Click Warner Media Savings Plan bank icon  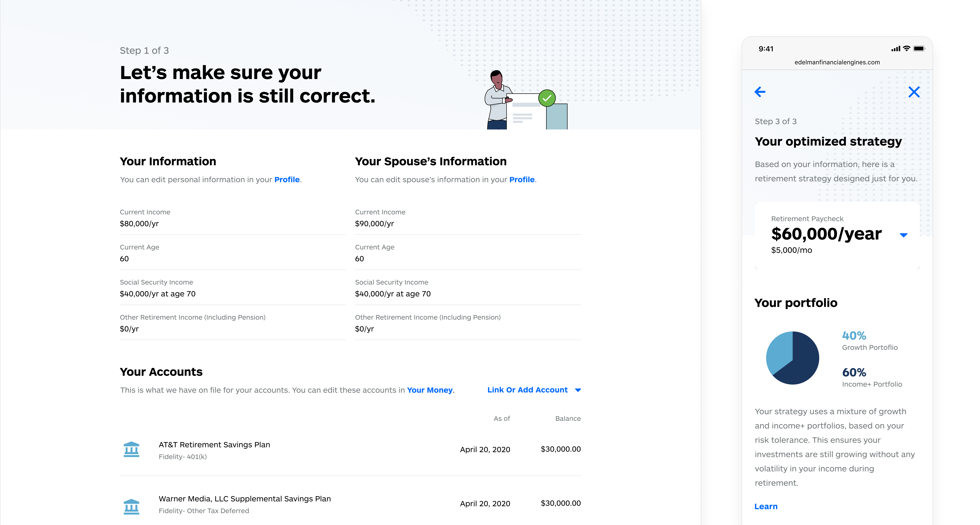[x=131, y=507]
